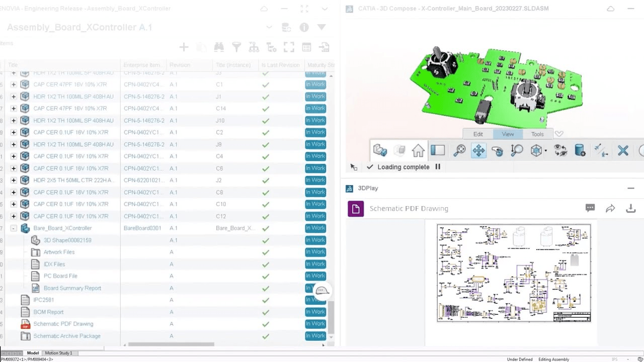644x362 pixels.
Task: Apply a filter using the funnel icon
Action: pos(236,47)
